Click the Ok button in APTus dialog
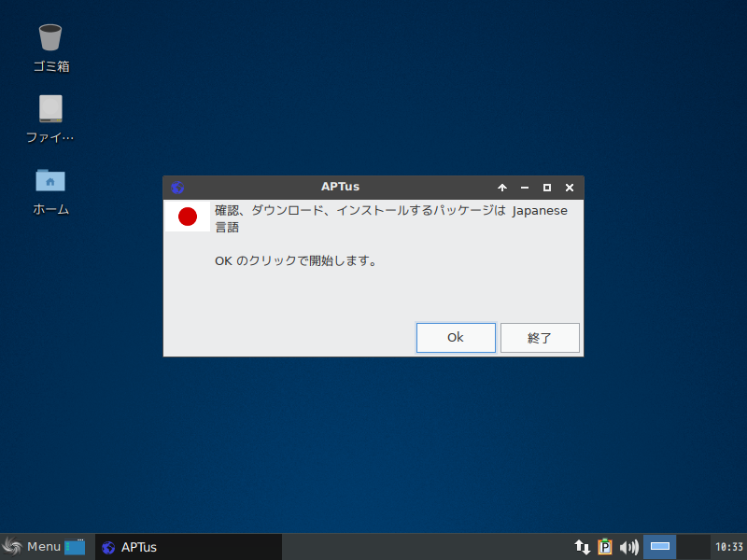 click(456, 338)
